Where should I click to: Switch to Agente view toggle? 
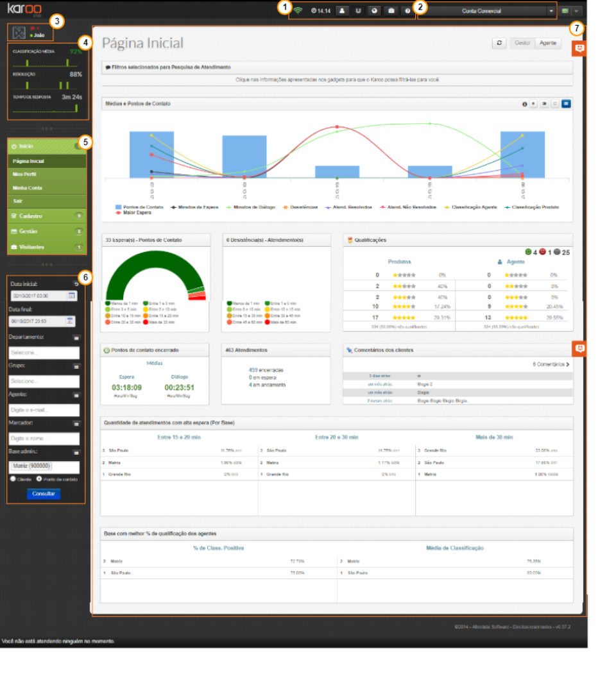pos(549,43)
